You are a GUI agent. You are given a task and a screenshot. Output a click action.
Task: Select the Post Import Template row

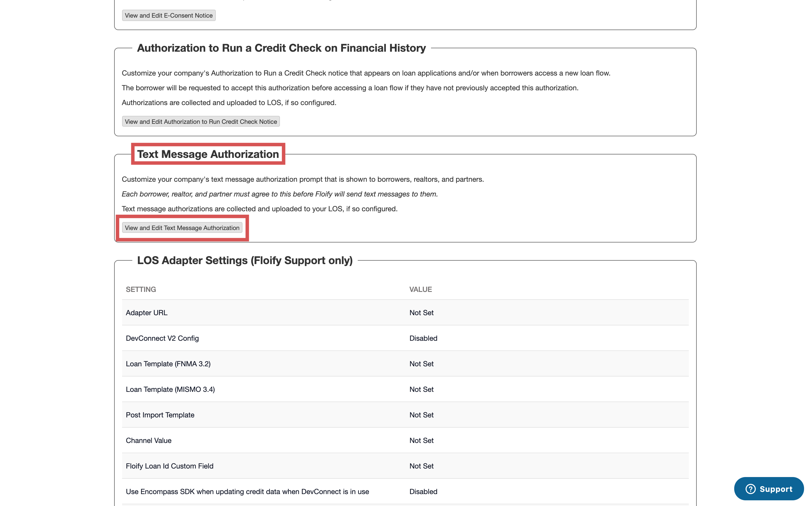point(160,415)
